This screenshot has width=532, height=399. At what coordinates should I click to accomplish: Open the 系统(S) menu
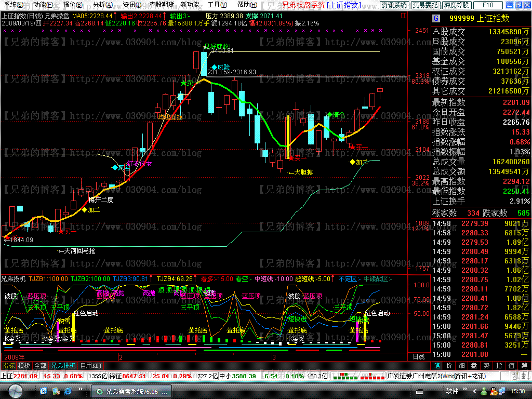(x=14, y=5)
